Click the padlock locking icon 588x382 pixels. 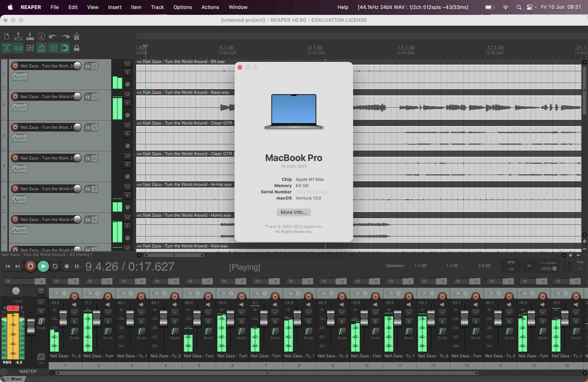(x=77, y=48)
